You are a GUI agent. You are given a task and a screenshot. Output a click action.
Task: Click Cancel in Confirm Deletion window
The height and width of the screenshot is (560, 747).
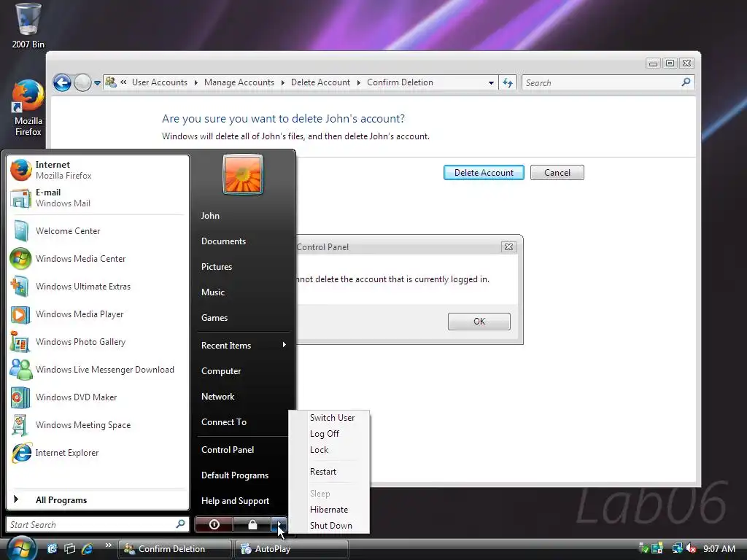[x=557, y=172]
